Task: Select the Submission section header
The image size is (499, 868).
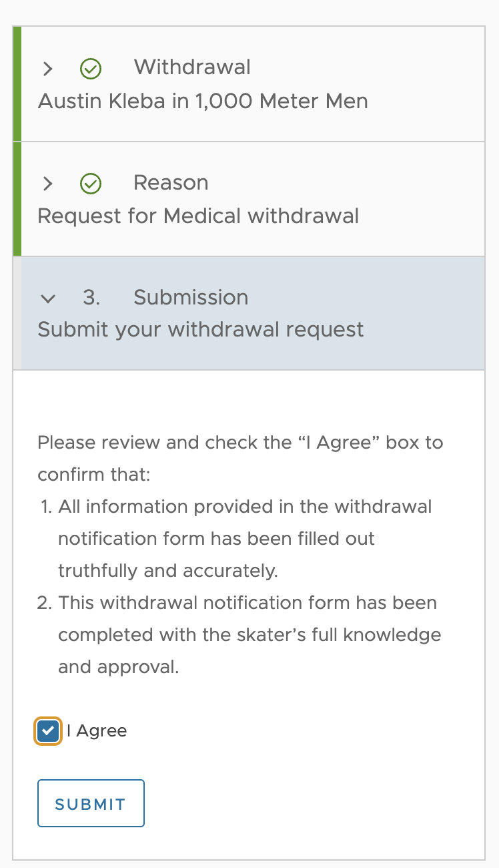Action: pos(191,298)
